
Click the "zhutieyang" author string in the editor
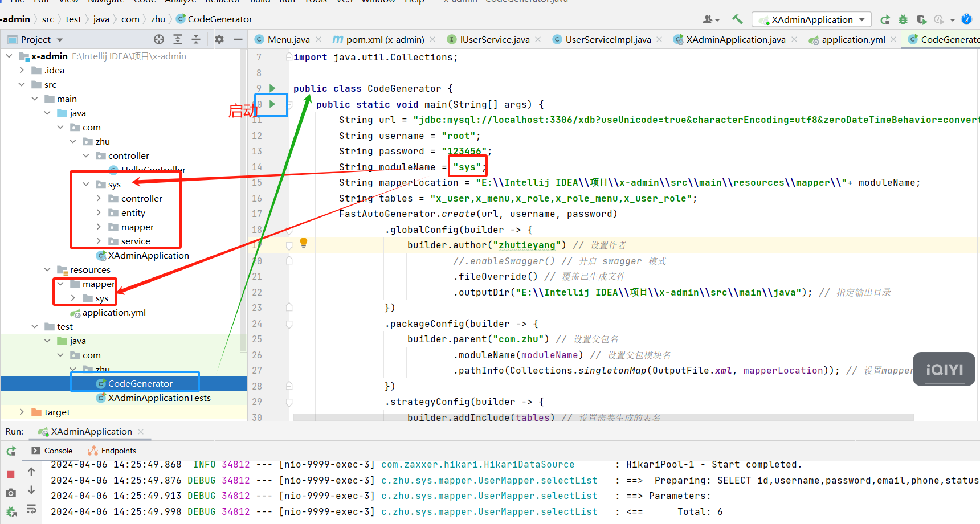pos(527,245)
